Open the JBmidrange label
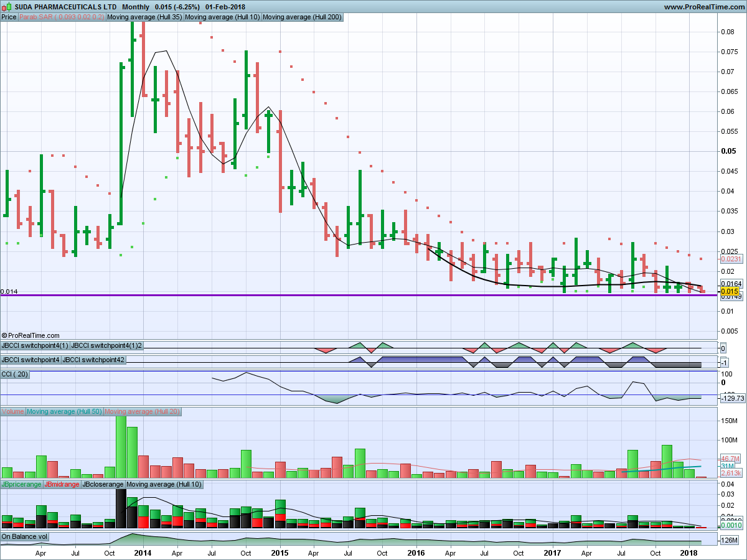Screen dimensions: 747x560 click(62, 484)
